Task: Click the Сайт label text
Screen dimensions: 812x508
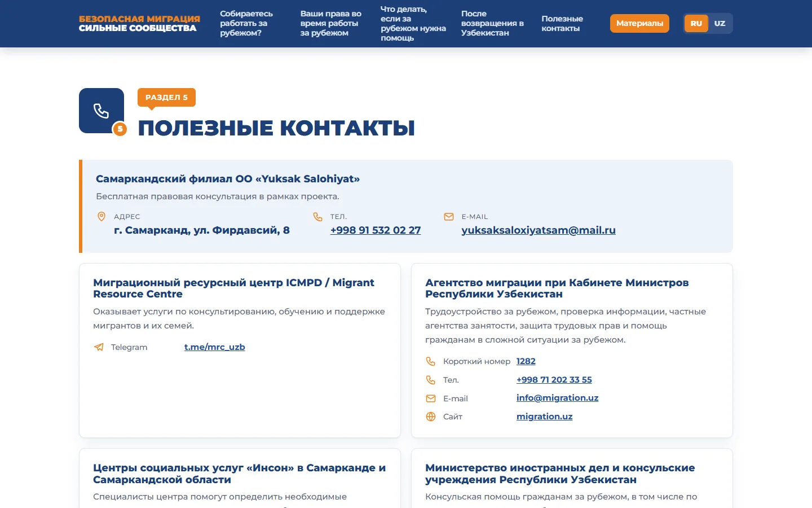Action: click(x=453, y=417)
